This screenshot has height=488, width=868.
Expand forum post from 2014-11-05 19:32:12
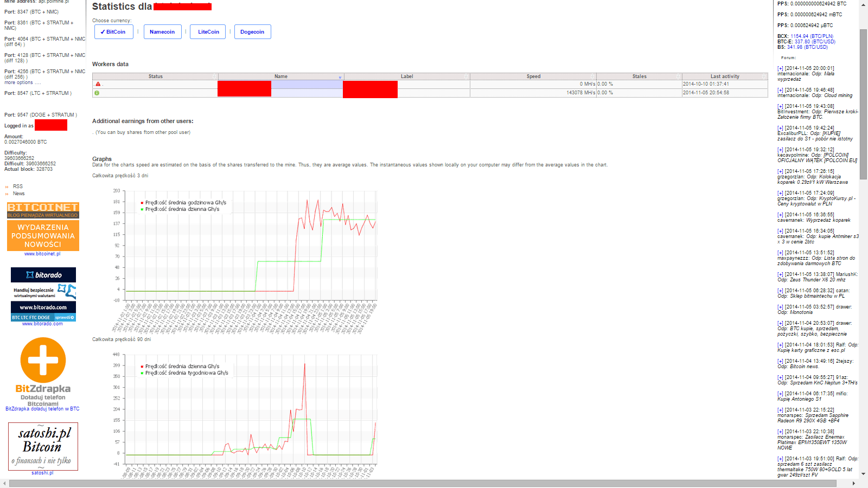tap(780, 150)
